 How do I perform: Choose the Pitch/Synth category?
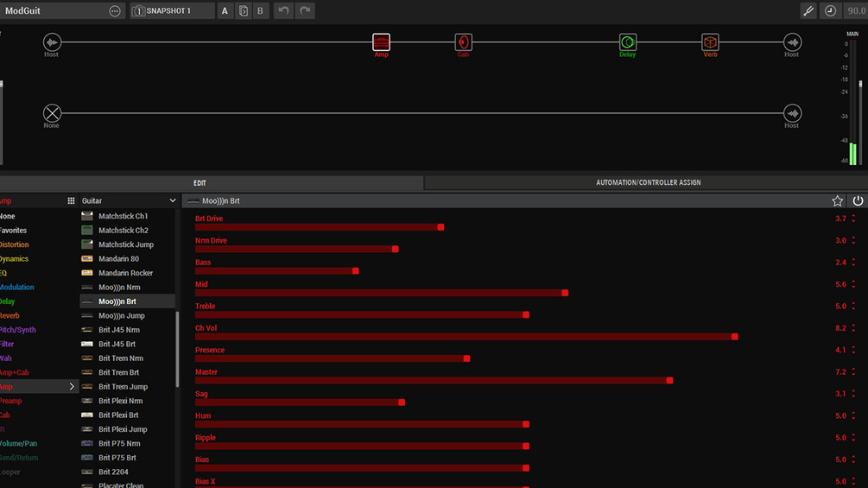(18, 330)
